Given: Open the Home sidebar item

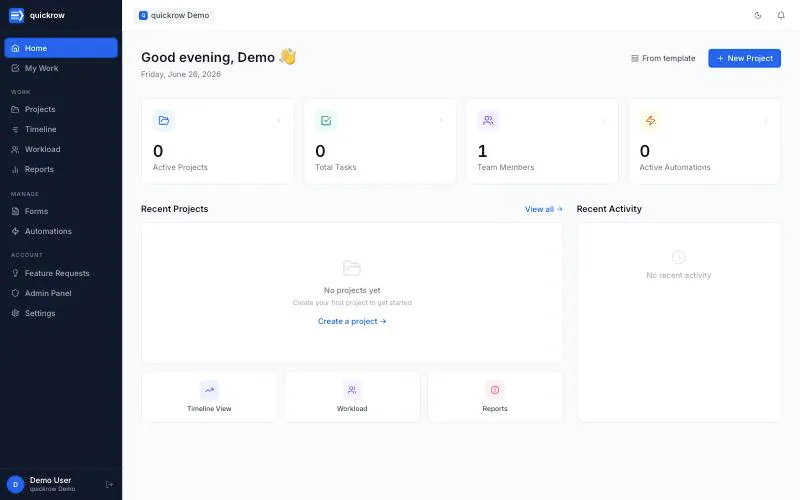Looking at the screenshot, I should click(61, 48).
